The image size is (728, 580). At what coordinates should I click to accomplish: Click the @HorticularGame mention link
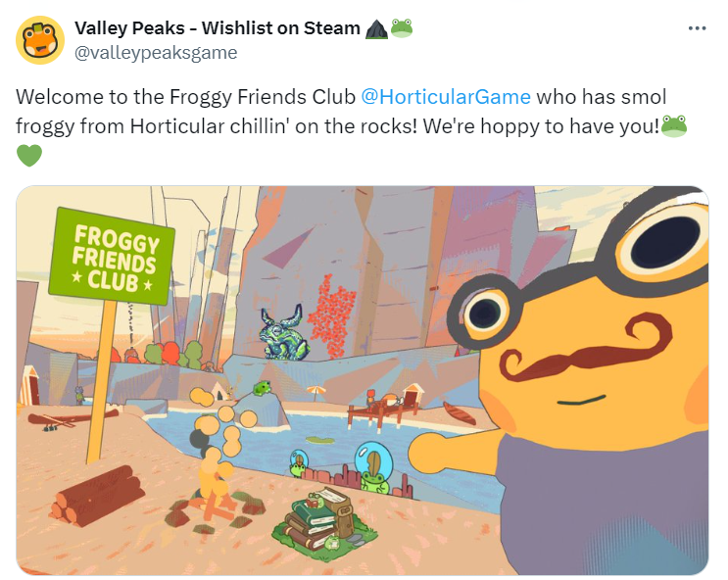point(445,97)
